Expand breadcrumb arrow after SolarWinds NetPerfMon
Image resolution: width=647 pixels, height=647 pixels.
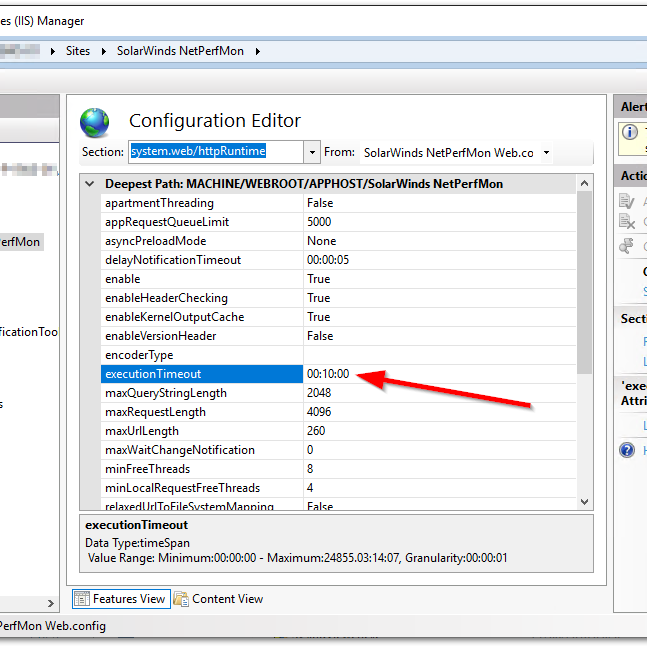coord(257,51)
